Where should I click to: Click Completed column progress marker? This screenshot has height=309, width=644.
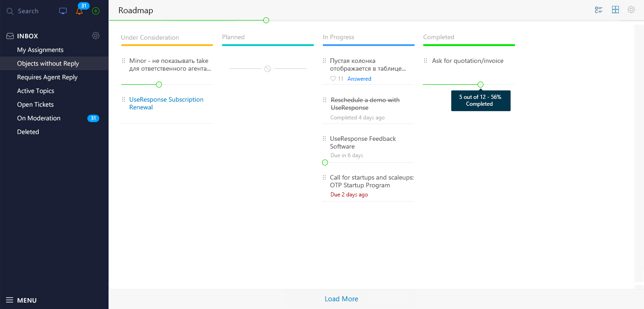pos(480,85)
